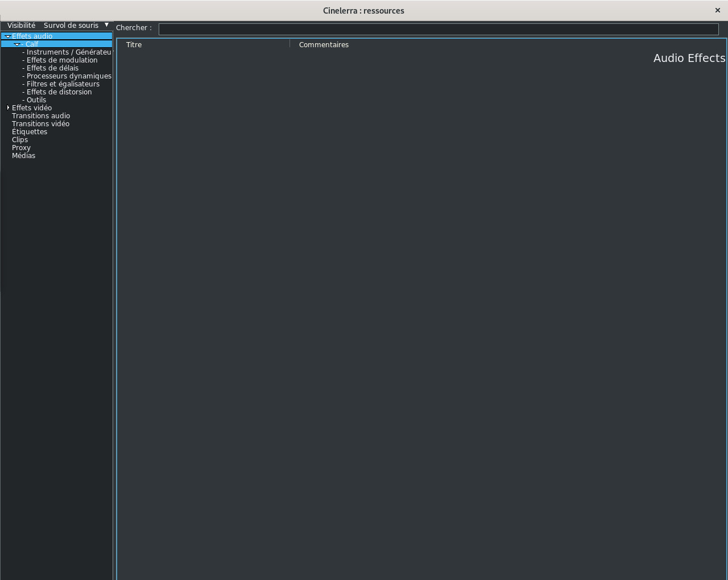Click in the Chercher search field
This screenshot has width=728, height=580.
[x=438, y=30]
